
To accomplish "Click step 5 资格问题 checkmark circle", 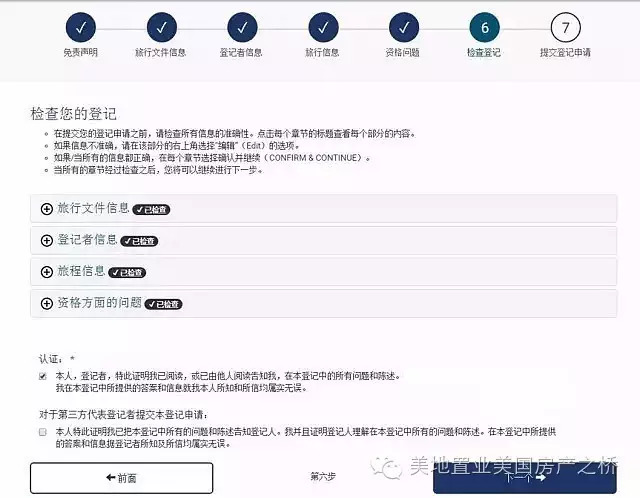I will click(x=404, y=27).
